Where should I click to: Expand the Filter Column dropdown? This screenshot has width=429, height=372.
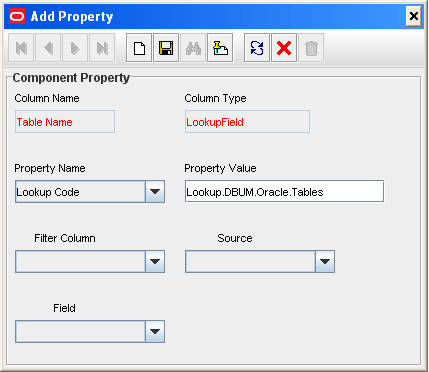coord(155,262)
